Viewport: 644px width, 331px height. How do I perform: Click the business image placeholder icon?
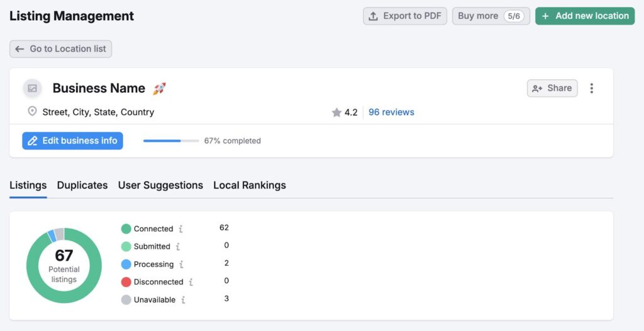[x=33, y=88]
